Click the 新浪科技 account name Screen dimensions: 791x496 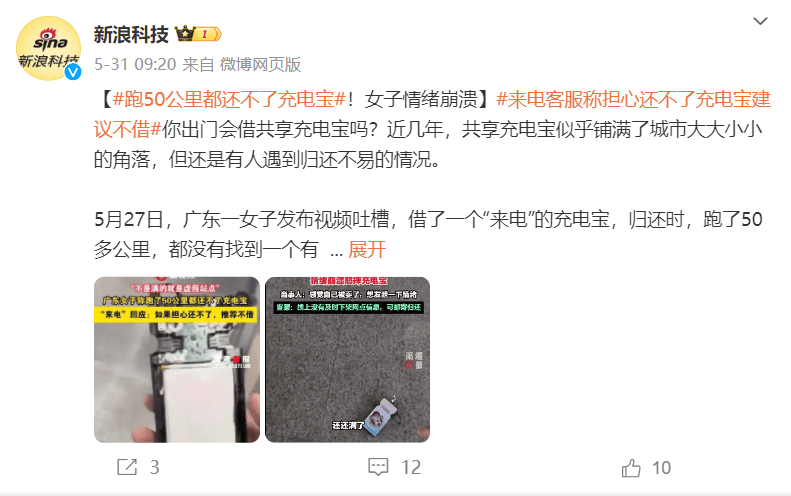coord(131,34)
